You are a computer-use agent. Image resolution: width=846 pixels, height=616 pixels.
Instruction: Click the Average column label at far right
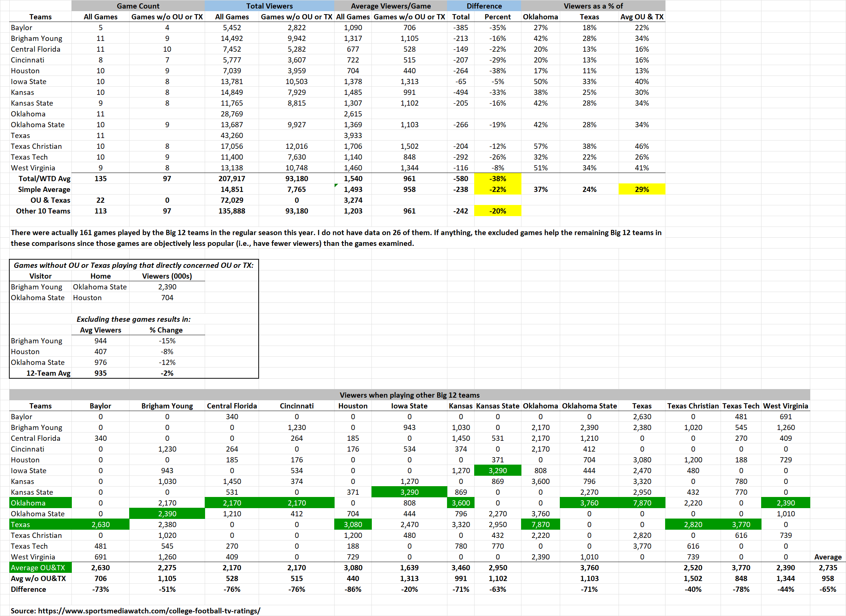[828, 557]
